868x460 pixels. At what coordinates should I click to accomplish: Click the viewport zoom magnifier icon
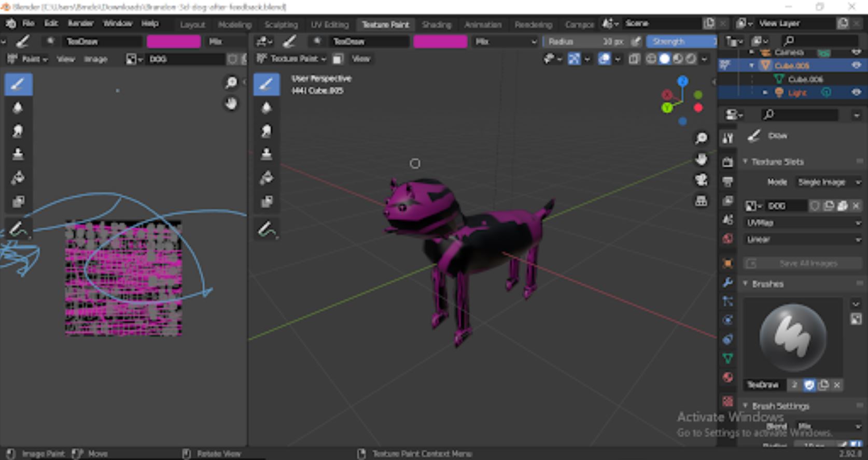701,138
